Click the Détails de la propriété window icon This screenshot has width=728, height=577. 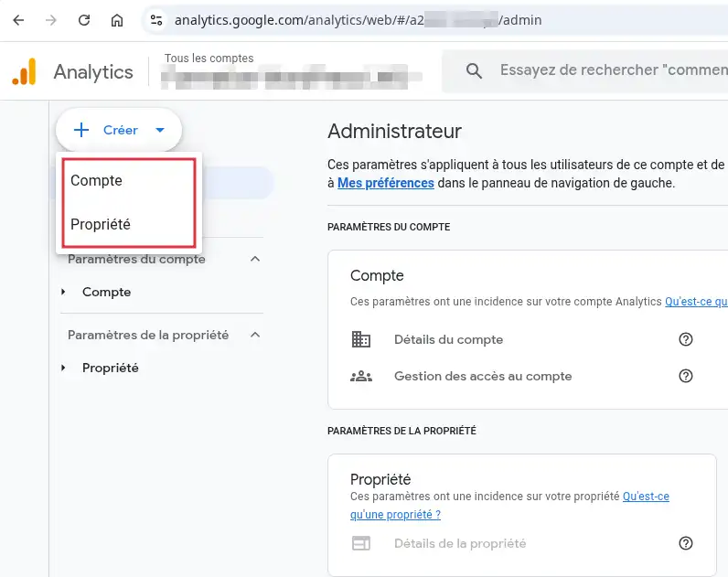tap(360, 543)
